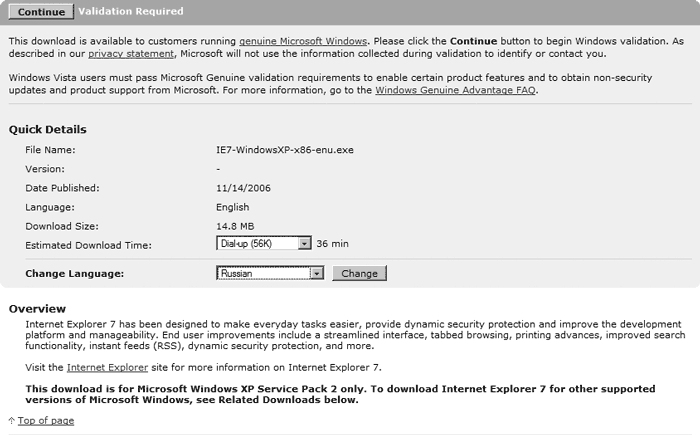The image size is (700, 435).
Task: Open the genuine Microsoft Windows link
Action: pos(303,41)
